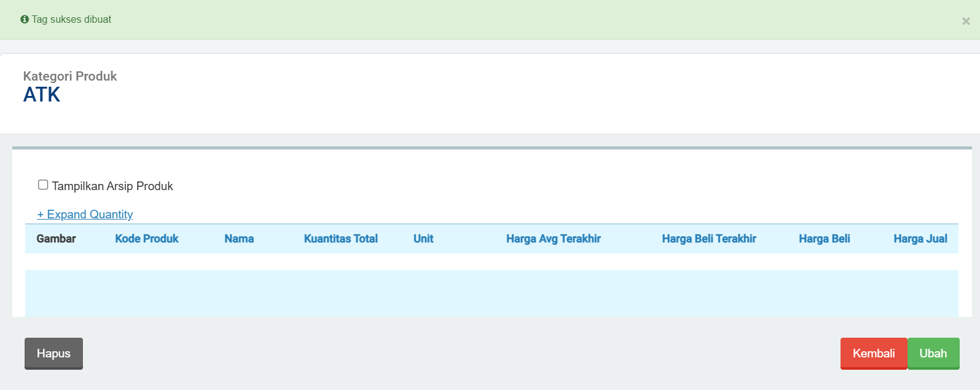Click the 'Tag sukses dibuat' message text
Image resolution: width=980 pixels, height=390 pixels.
click(x=71, y=20)
